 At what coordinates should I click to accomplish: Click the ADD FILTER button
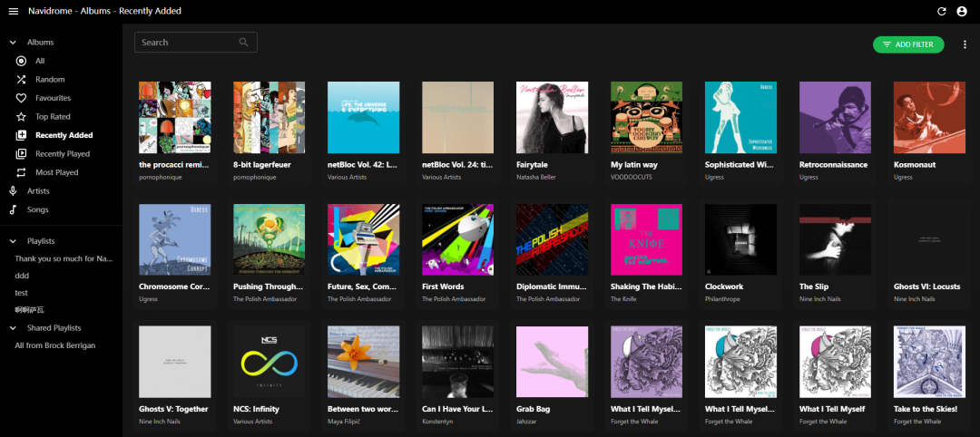[908, 44]
